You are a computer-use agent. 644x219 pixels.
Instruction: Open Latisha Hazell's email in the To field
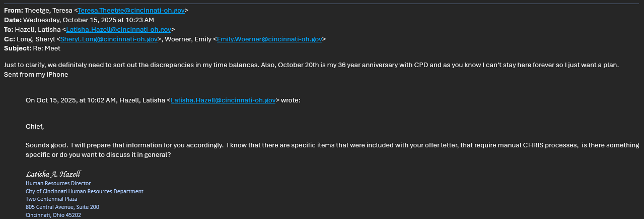click(118, 29)
